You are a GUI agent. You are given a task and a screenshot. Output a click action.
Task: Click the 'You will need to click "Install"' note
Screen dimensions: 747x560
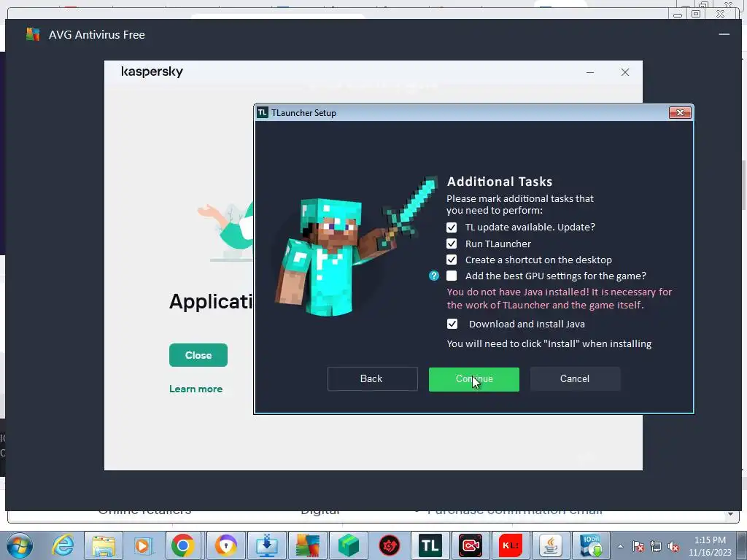pyautogui.click(x=549, y=344)
